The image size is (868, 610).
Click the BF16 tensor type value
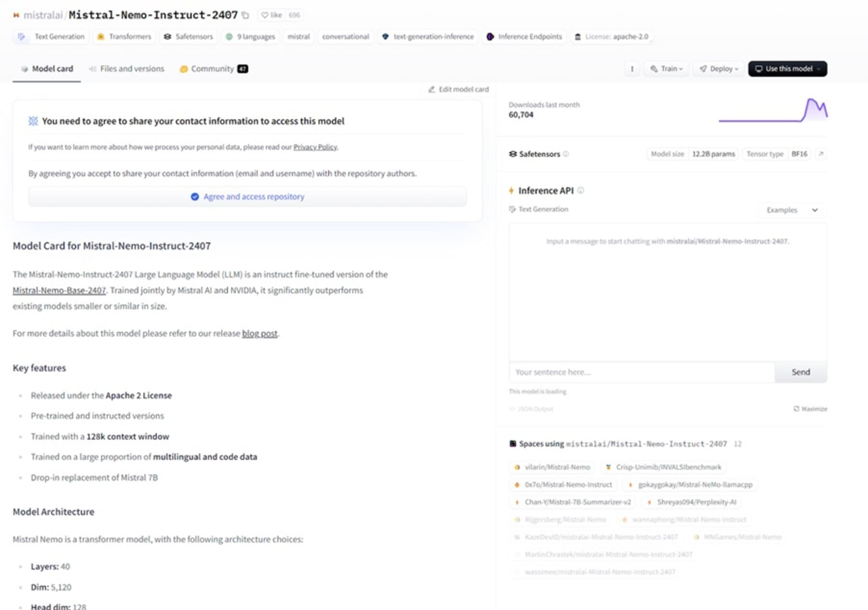(x=799, y=154)
